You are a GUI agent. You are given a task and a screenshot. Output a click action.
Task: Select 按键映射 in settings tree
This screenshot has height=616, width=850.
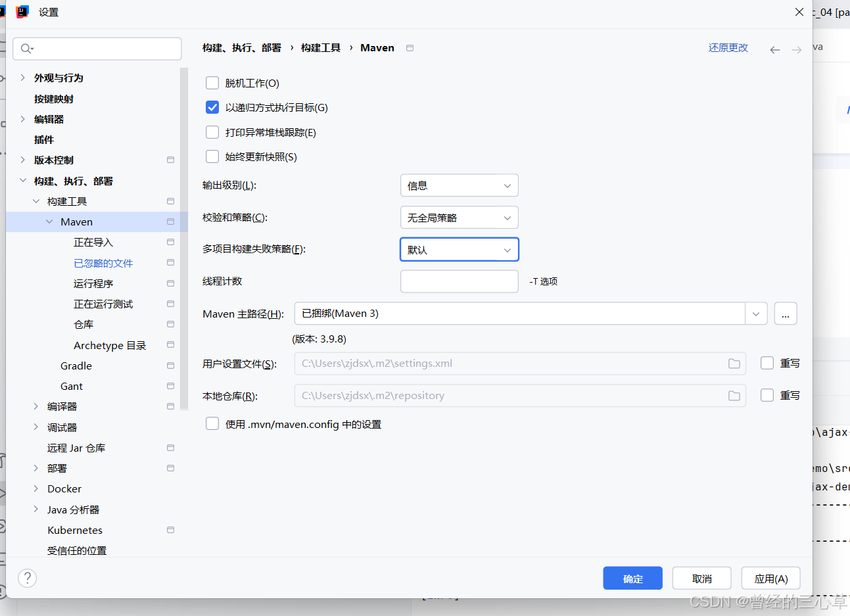pyautogui.click(x=54, y=99)
